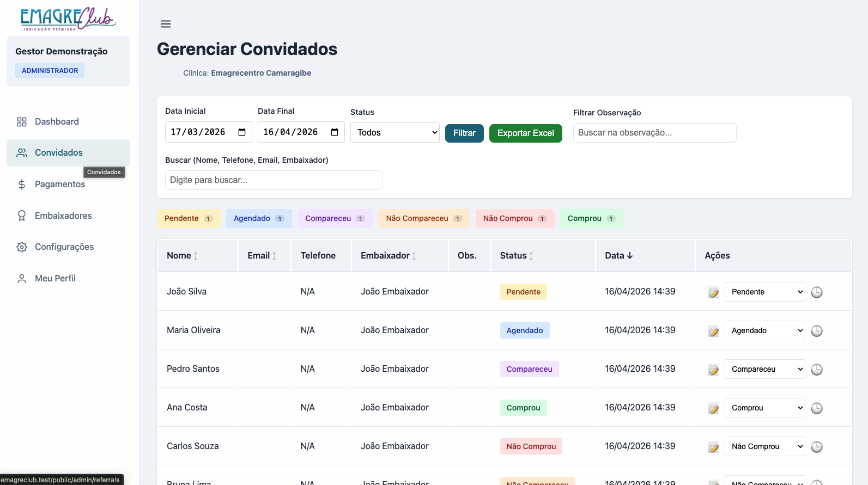Toggle sort order on Data column
Screen dimensions: 868x485
click(x=618, y=256)
